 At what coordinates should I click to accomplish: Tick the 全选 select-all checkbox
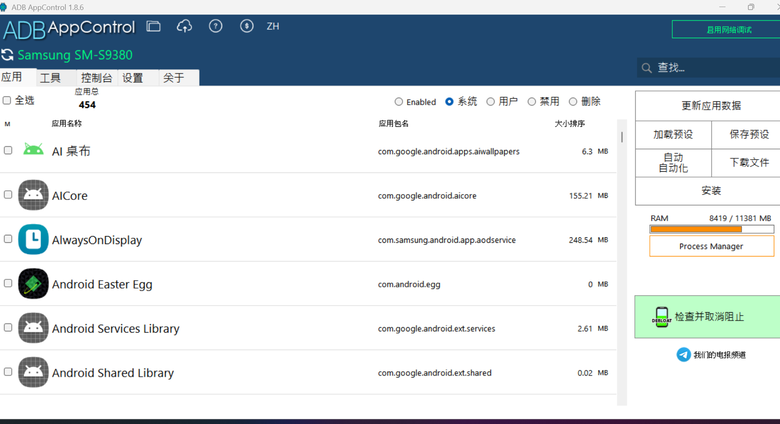6,101
